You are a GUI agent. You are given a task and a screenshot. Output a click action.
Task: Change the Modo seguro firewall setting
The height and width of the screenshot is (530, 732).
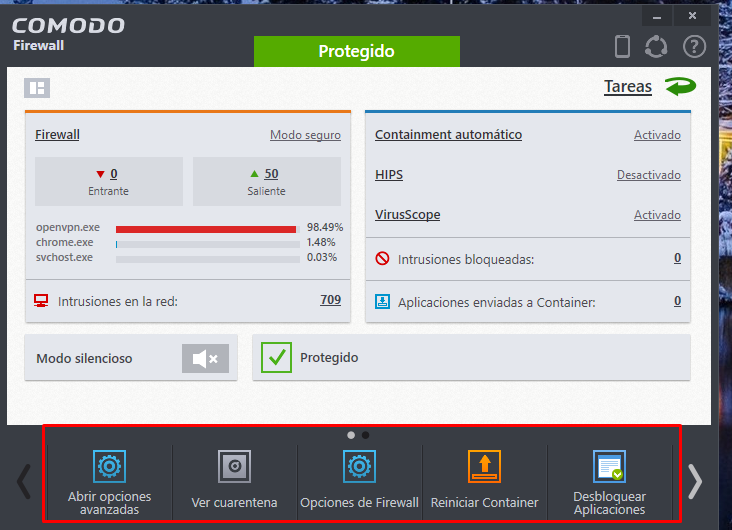click(x=305, y=135)
